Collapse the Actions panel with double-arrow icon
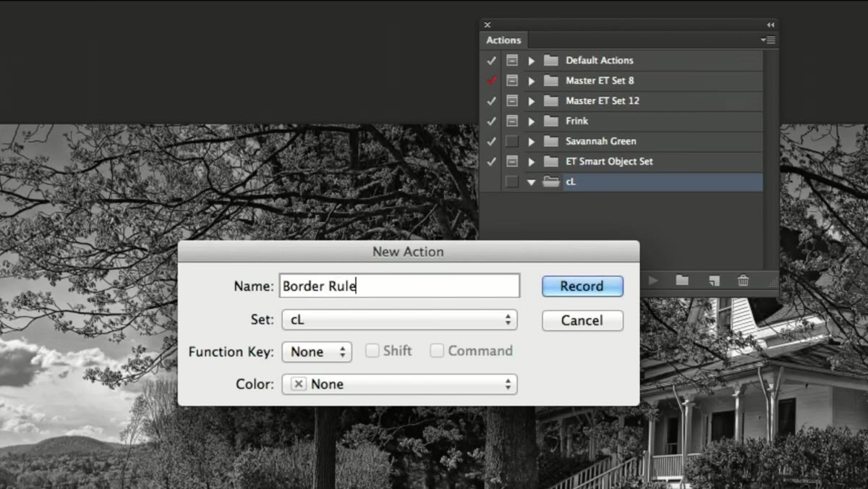 [x=770, y=25]
